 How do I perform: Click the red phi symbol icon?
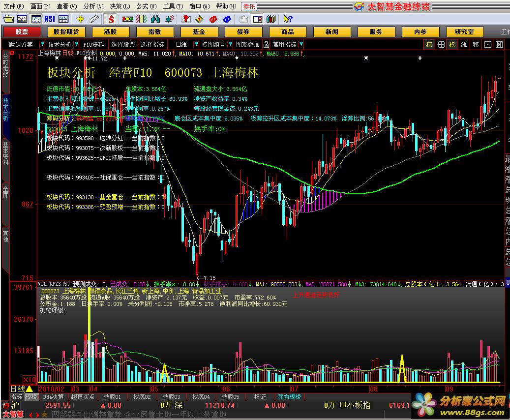(x=213, y=19)
